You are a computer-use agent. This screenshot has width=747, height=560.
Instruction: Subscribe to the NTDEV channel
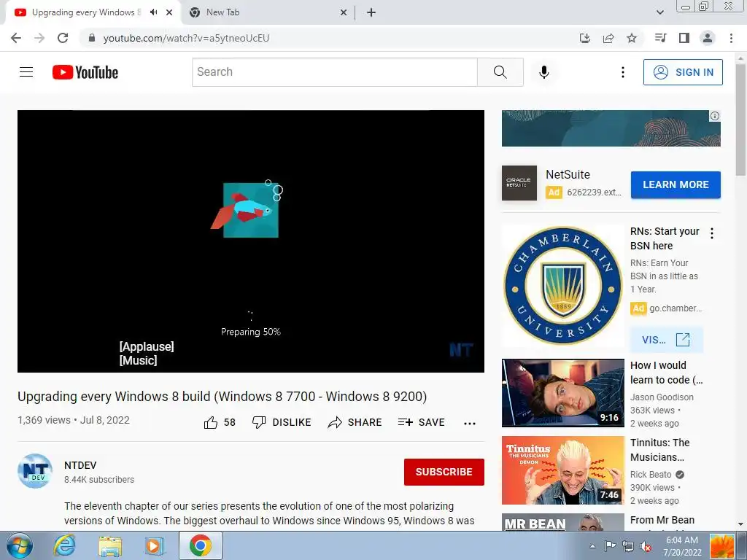coord(444,472)
